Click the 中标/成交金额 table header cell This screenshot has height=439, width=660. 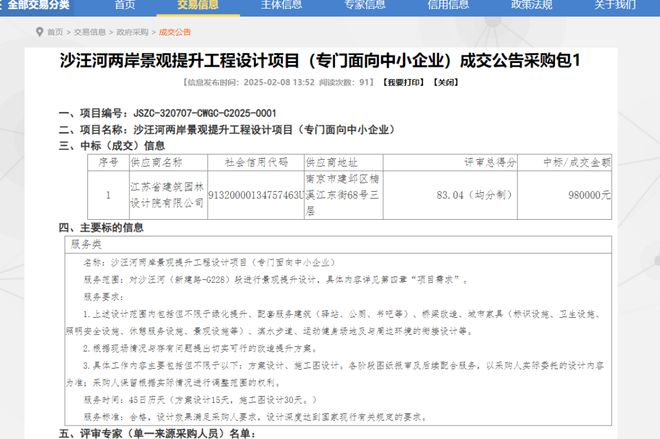[564, 162]
